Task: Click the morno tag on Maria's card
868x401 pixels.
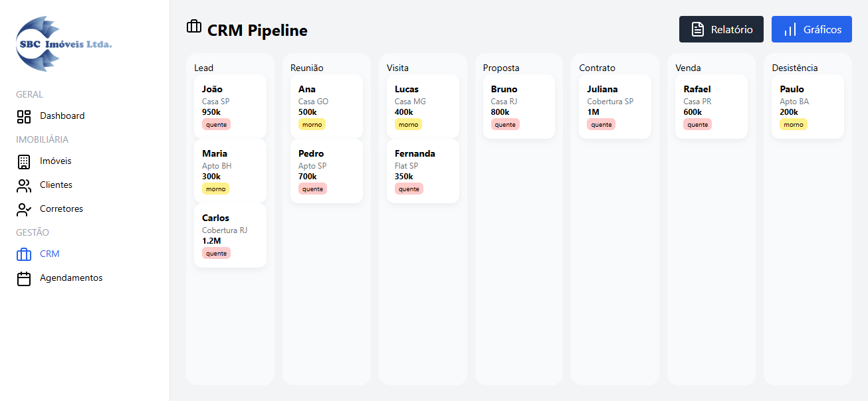Action: tap(215, 189)
